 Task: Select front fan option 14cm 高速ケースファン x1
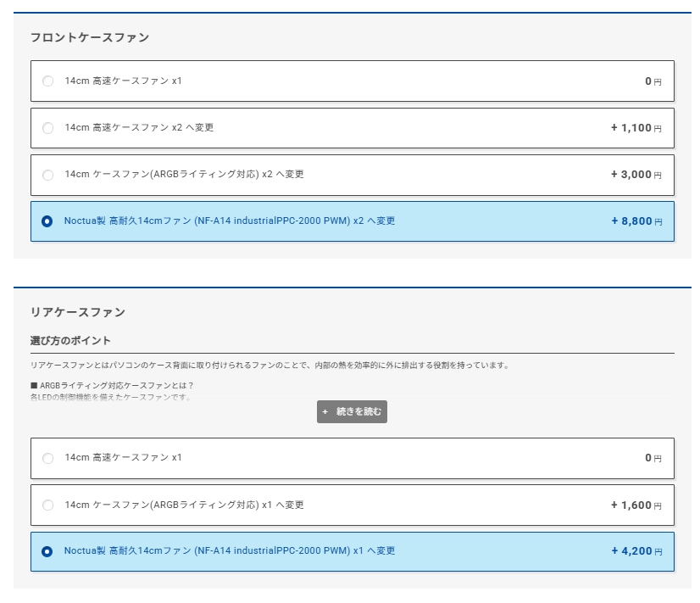(353, 81)
